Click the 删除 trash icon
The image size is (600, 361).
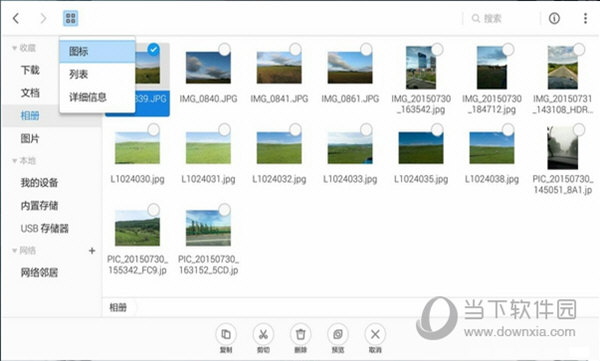[x=300, y=335]
